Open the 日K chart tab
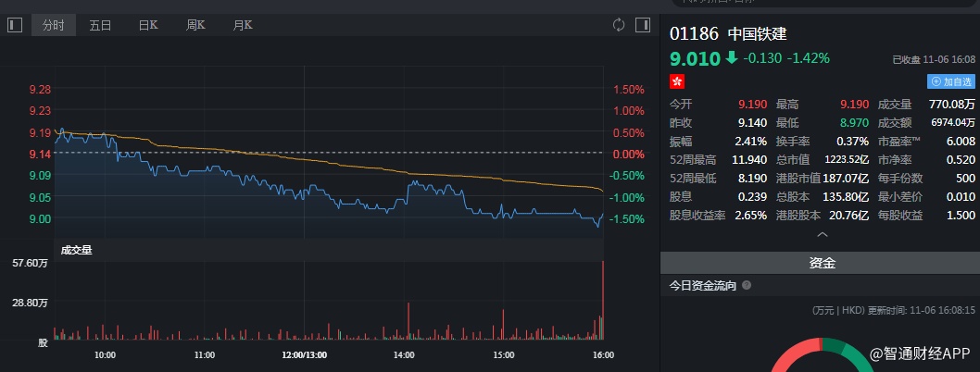 pos(148,26)
